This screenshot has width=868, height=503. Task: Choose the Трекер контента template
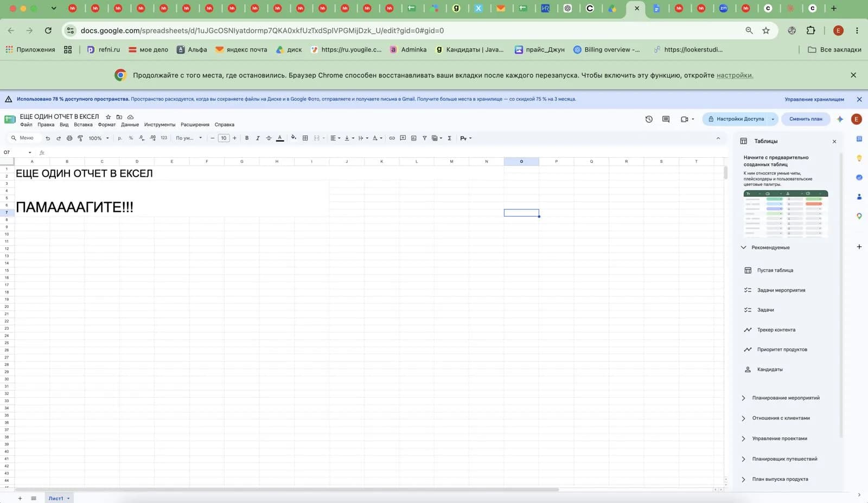coord(776,330)
